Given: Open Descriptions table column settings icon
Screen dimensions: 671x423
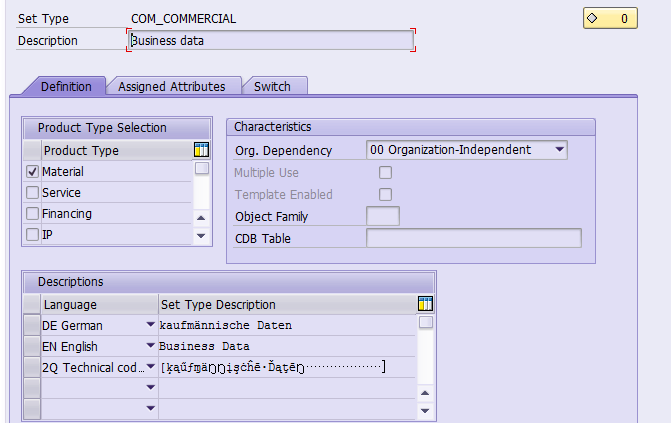Looking at the screenshot, I should click(x=425, y=304).
